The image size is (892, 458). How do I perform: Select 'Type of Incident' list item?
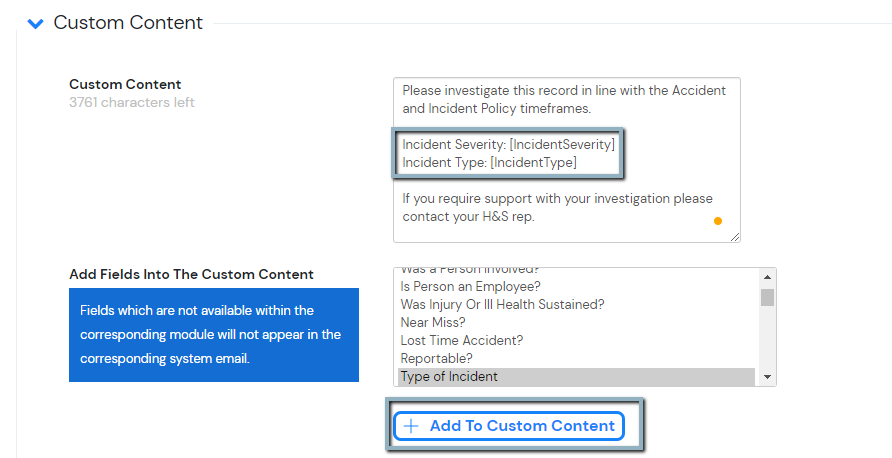point(576,377)
